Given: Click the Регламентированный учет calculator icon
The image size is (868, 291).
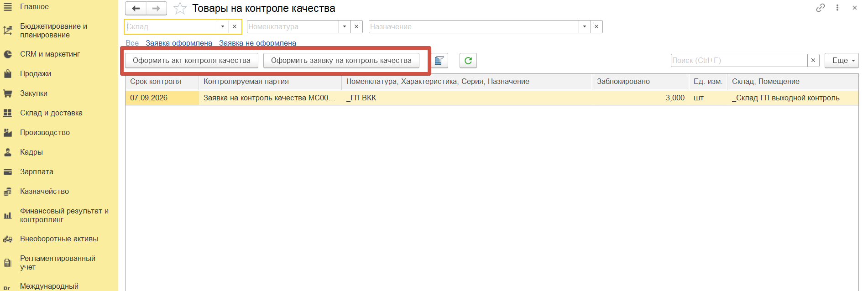Looking at the screenshot, I should 8,263.
